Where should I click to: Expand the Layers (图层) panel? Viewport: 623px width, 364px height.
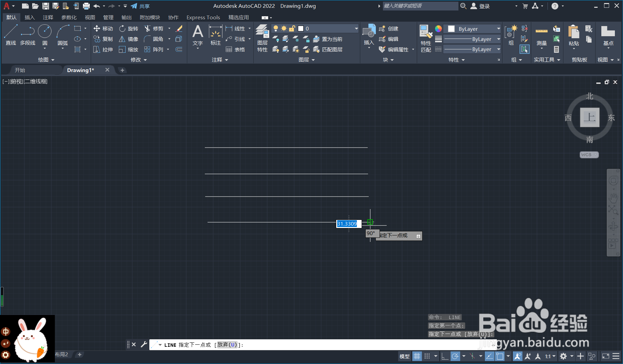pyautogui.click(x=307, y=60)
